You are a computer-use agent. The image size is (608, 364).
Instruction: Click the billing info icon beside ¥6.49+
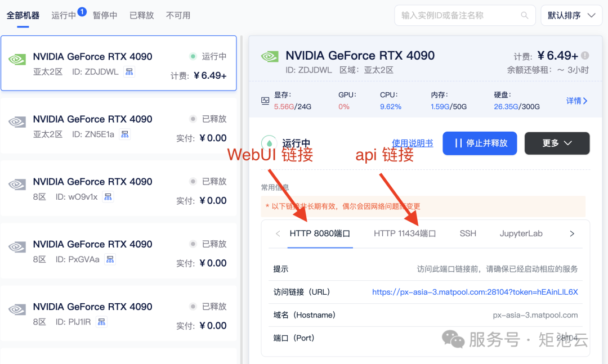coord(585,56)
